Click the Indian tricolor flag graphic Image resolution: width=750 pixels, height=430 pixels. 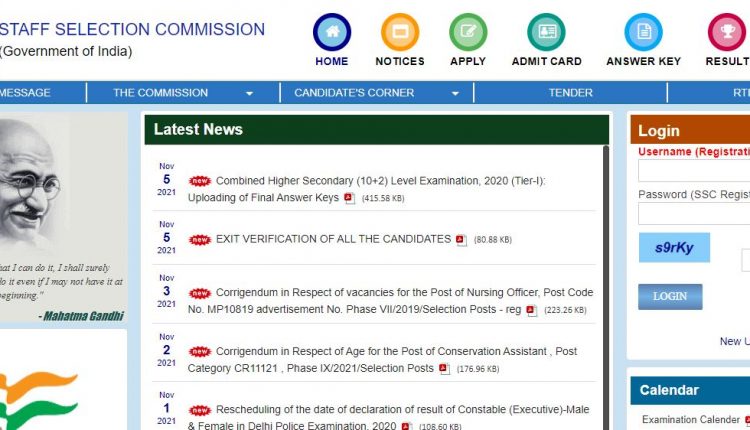click(38, 401)
